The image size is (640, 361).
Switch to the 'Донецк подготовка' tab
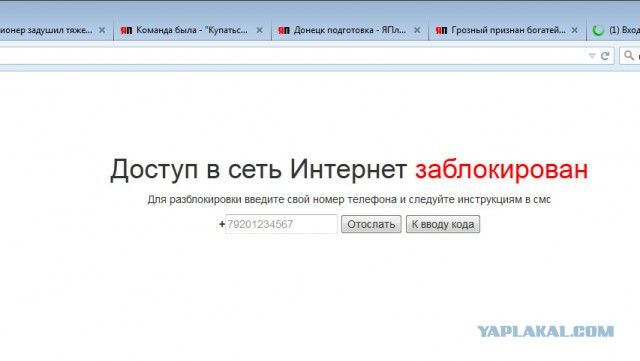349,30
